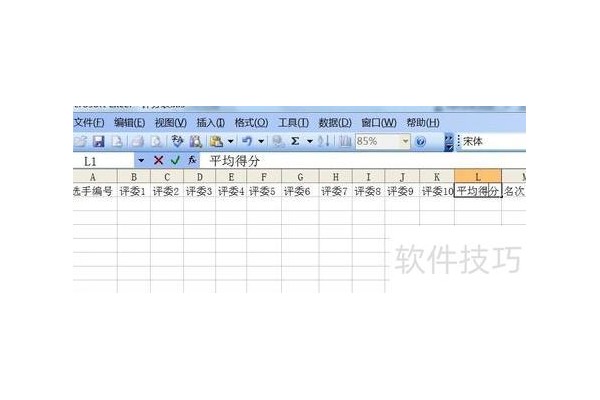
Task: Click cell containing 评委5
Action: (x=264, y=191)
